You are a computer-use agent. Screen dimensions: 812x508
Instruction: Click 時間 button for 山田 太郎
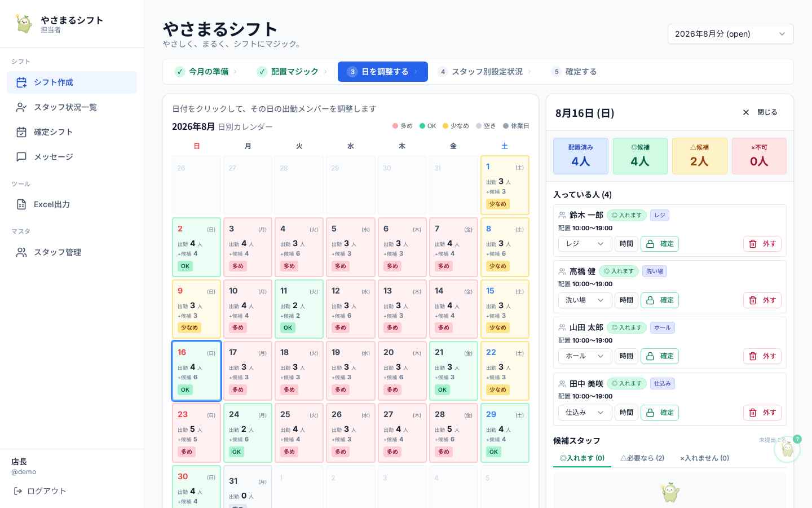[626, 356]
